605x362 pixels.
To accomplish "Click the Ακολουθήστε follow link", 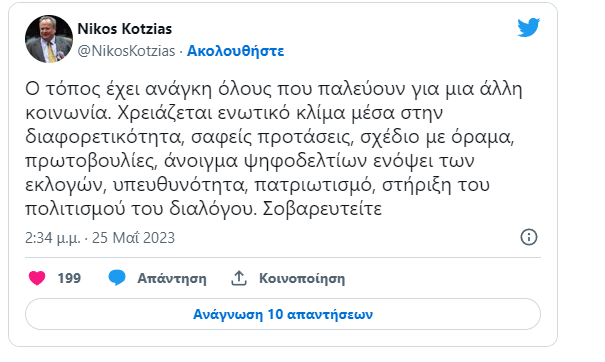I will (235, 51).
